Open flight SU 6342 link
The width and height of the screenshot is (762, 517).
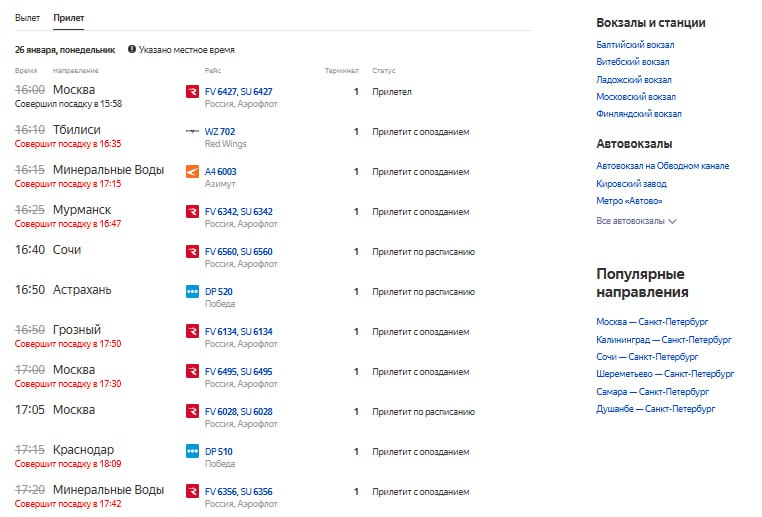256,211
